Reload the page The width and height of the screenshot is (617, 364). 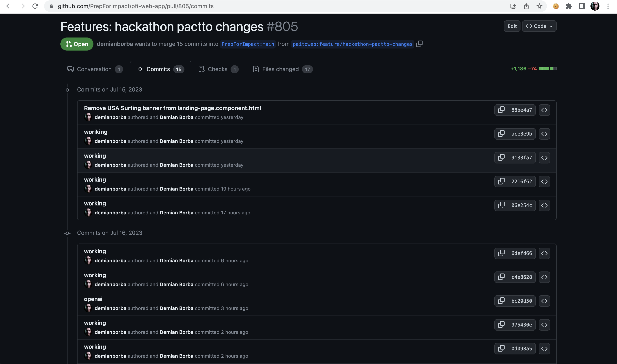click(x=35, y=6)
